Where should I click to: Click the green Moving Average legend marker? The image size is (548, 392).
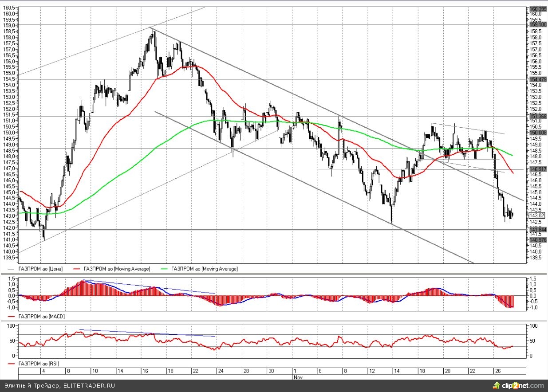(165, 269)
